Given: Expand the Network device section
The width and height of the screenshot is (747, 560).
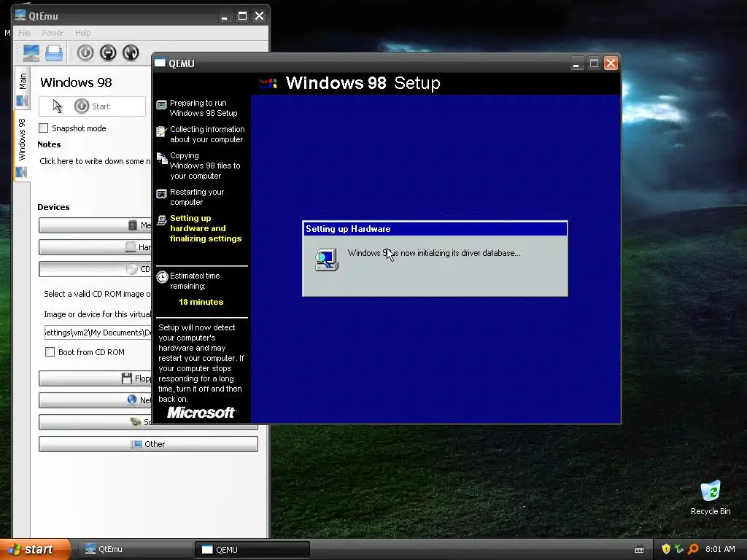Looking at the screenshot, I should coord(94,400).
